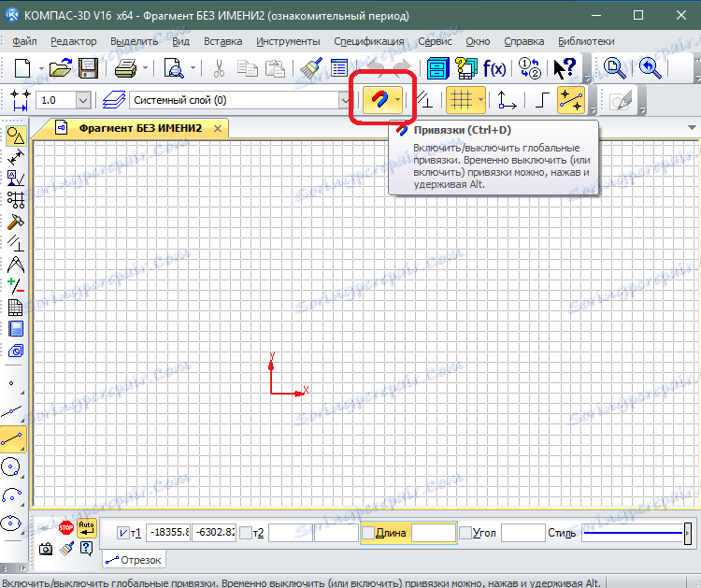The image size is (701, 588).
Task: Click the Длина value field
Action: [433, 533]
